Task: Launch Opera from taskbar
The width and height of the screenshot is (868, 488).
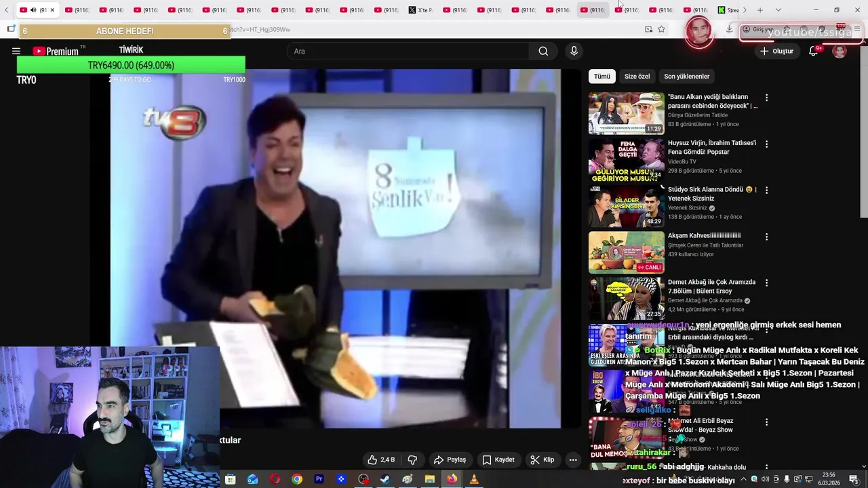Action: pos(275,479)
